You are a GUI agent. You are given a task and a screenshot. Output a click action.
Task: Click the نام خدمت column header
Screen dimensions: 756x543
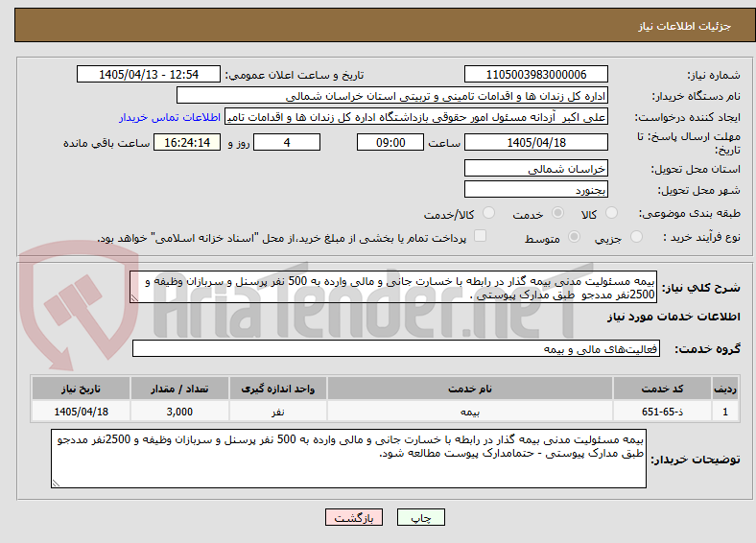click(x=470, y=389)
